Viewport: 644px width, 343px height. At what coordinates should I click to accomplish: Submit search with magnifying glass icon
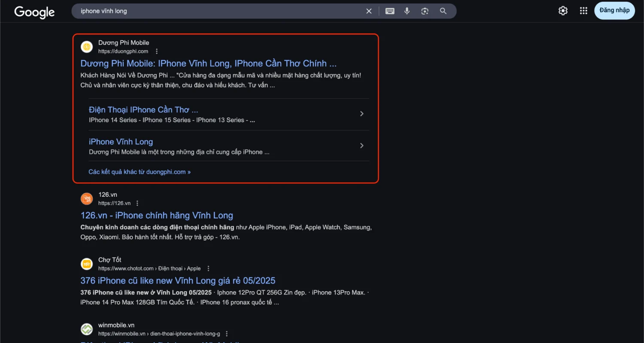(x=443, y=11)
